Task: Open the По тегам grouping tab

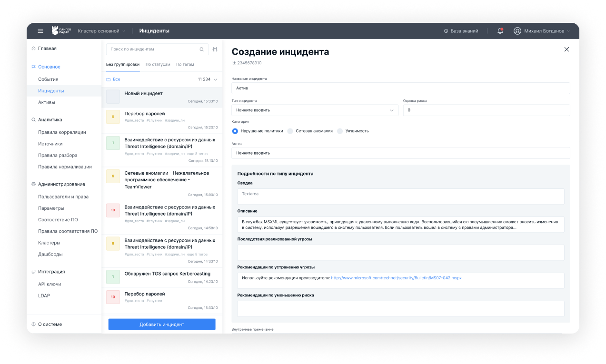Action: (185, 64)
